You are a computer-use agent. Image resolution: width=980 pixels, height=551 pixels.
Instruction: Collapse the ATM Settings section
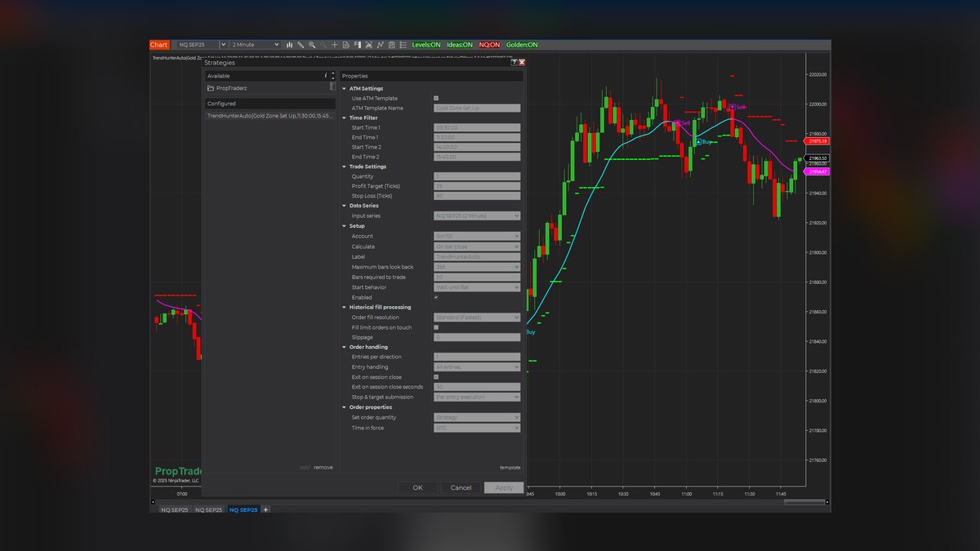coord(344,88)
